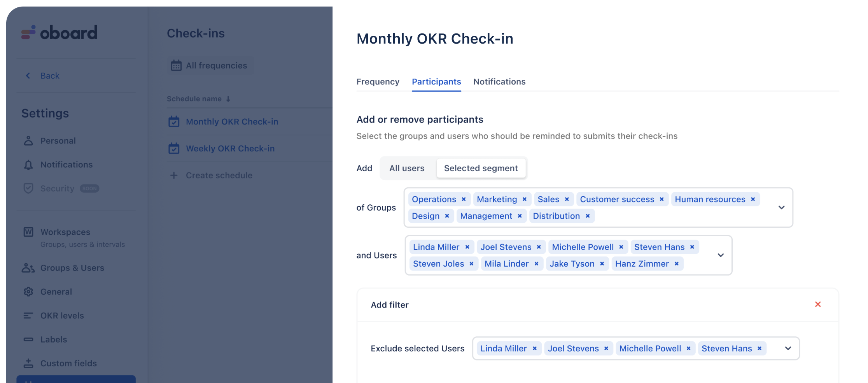Remove the Operations group tag
The height and width of the screenshot is (383, 868).
tap(464, 199)
